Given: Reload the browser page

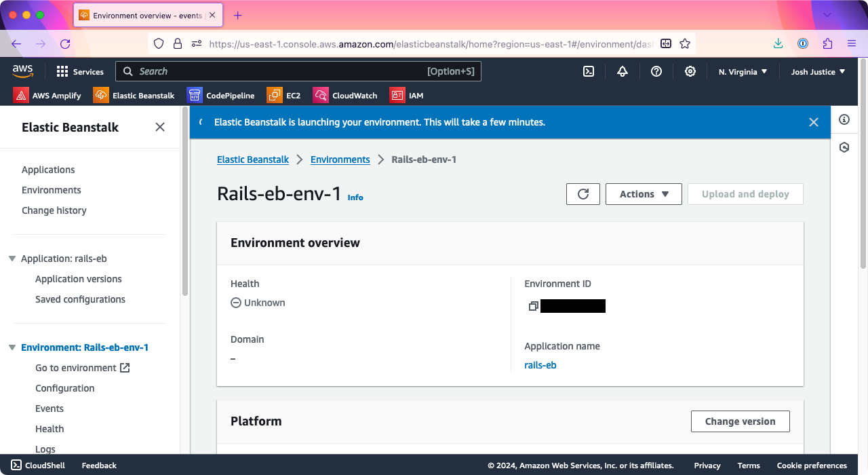Looking at the screenshot, I should (x=65, y=43).
